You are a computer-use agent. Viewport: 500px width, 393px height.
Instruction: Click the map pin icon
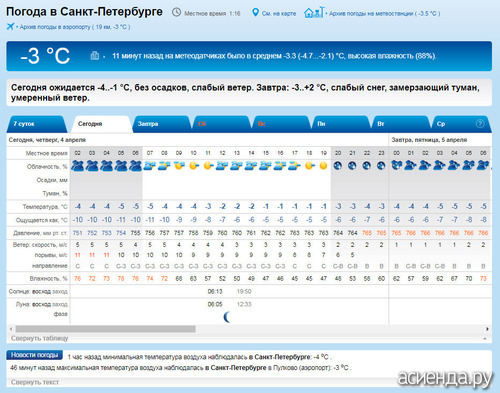click(x=255, y=13)
